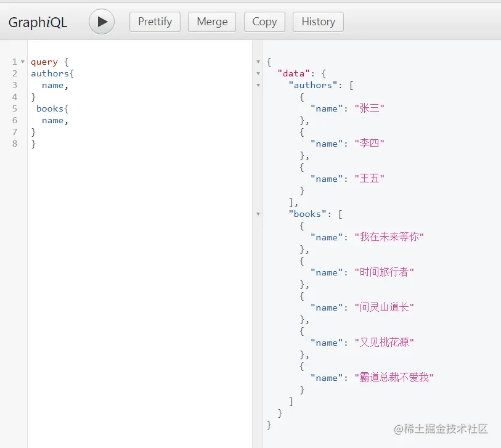Click the 'authors' field in the query editor
This screenshot has height=448, width=501.
[x=50, y=73]
